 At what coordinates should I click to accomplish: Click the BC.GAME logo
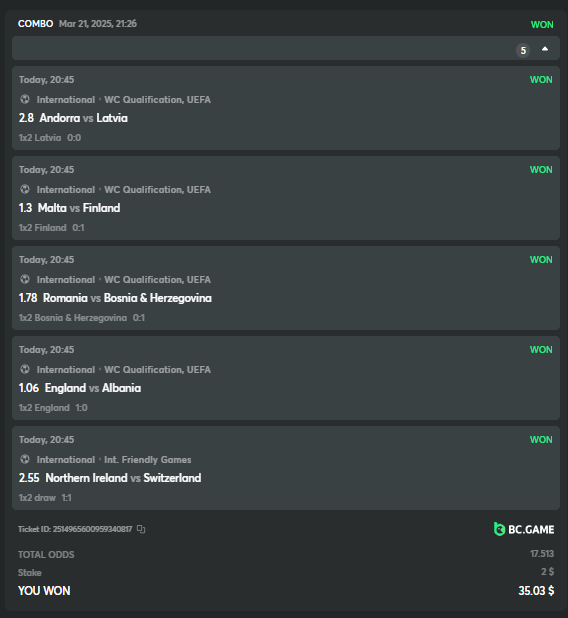pyautogui.click(x=524, y=529)
